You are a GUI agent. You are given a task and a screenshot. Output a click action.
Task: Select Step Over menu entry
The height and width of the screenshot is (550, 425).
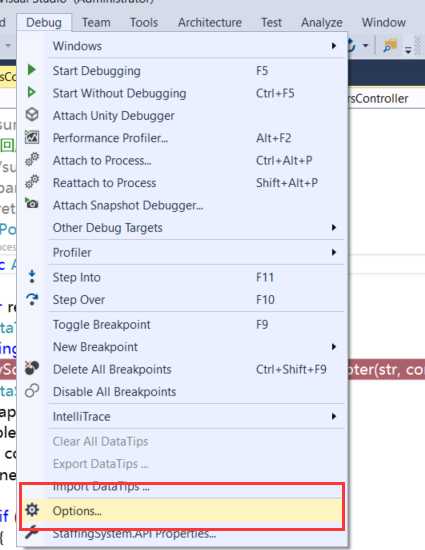click(196, 300)
